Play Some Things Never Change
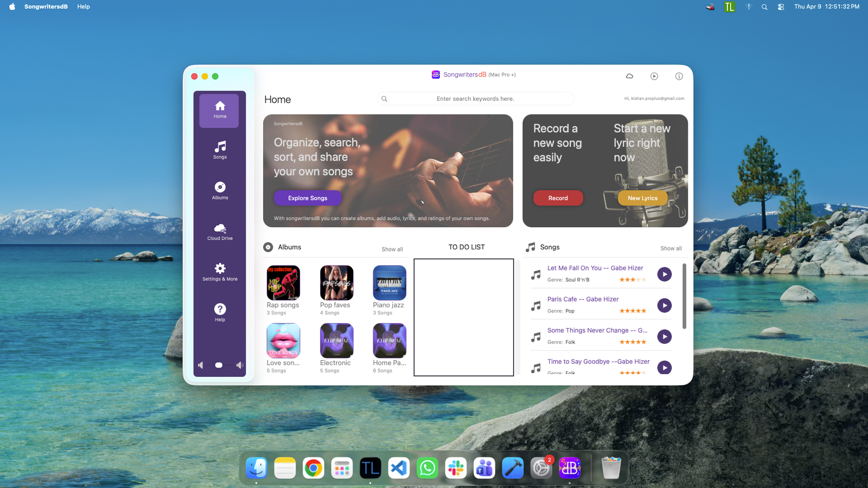The width and height of the screenshot is (868, 488). point(665,337)
